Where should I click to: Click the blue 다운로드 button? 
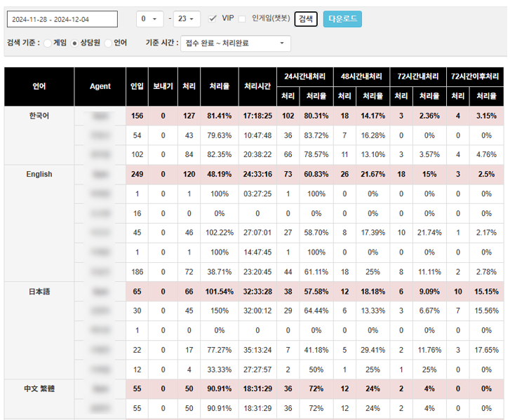click(342, 19)
